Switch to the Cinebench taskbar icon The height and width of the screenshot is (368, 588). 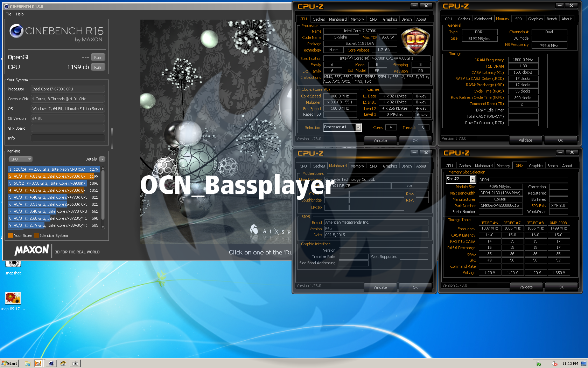click(51, 363)
